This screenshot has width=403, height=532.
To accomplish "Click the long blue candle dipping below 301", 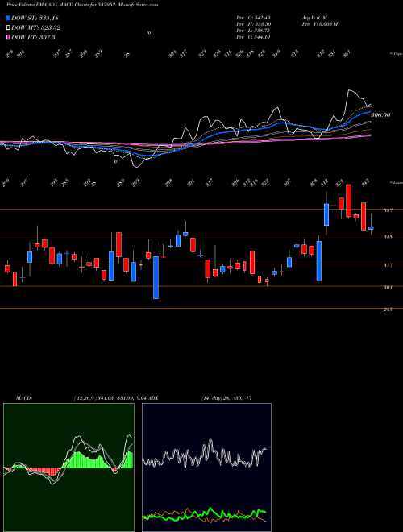I will [156, 277].
